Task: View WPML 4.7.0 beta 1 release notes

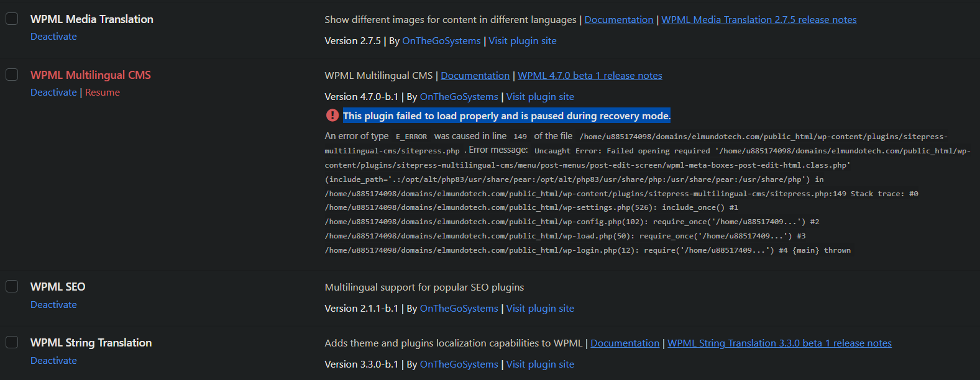Action: tap(590, 76)
